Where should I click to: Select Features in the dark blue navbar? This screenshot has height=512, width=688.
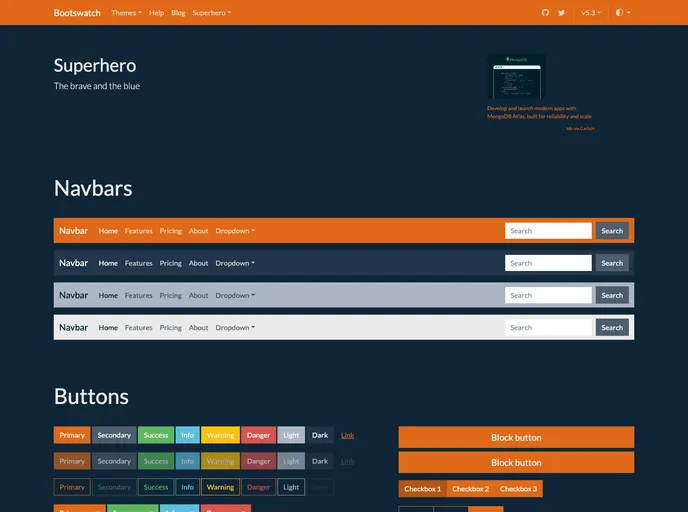138,263
